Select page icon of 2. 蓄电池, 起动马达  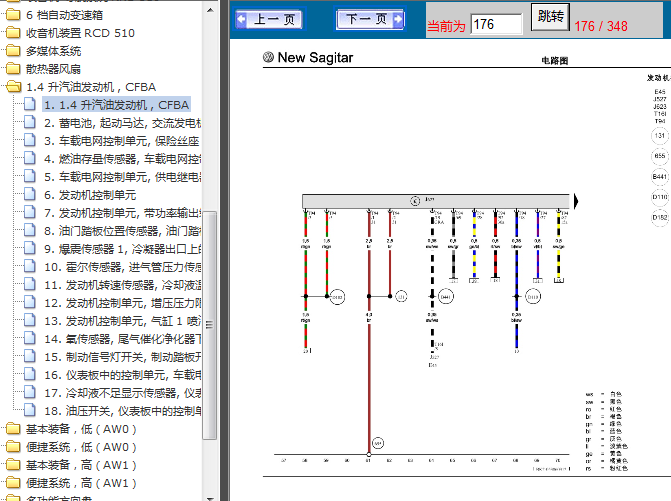tap(30, 122)
